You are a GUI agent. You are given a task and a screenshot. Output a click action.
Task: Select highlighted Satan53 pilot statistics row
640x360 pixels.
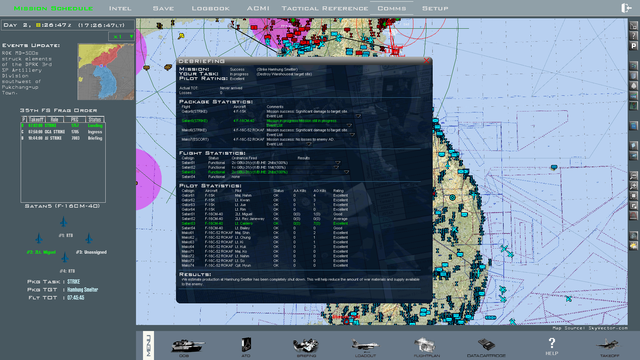[265, 224]
